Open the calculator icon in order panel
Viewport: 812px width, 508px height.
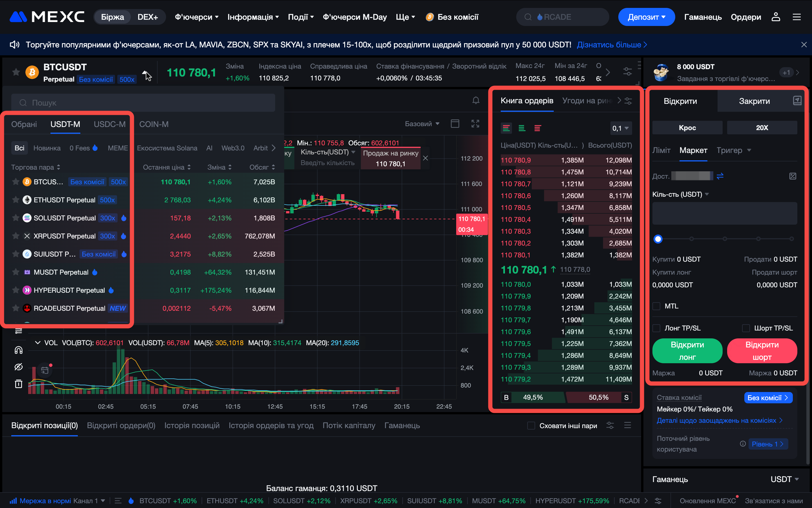[793, 176]
